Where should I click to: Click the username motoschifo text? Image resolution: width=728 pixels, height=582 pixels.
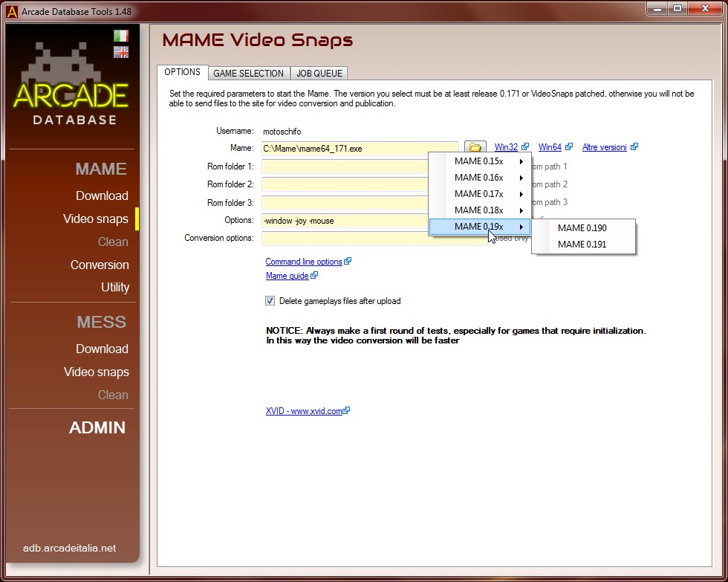(x=282, y=132)
